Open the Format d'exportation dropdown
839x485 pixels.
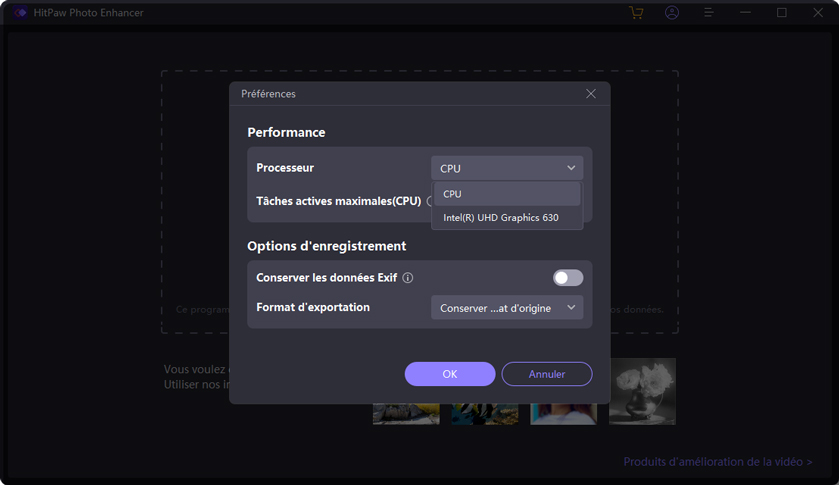coord(507,308)
